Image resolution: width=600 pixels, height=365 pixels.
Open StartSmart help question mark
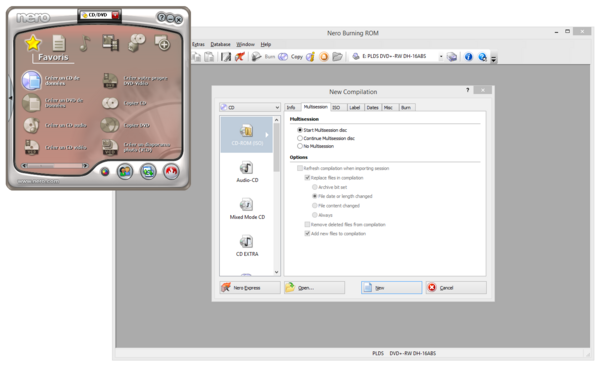coord(161,17)
